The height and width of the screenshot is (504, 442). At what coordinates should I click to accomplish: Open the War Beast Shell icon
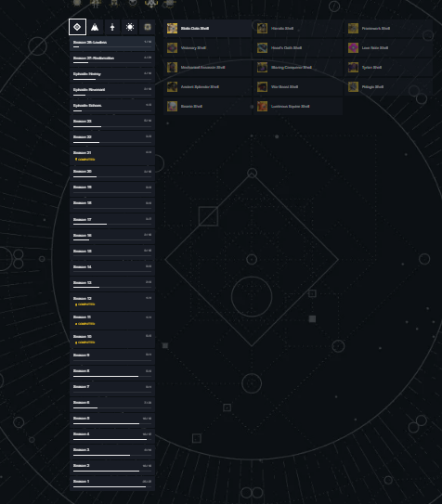tap(262, 87)
